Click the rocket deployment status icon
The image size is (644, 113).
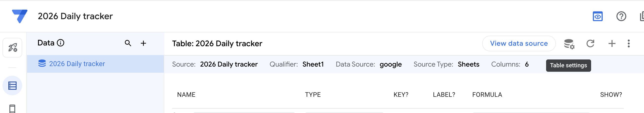pyautogui.click(x=13, y=47)
